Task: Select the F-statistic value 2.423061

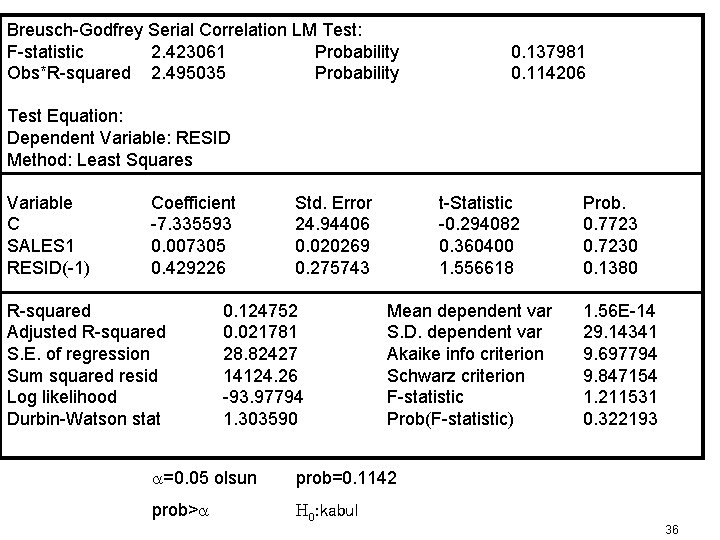Action: (188, 52)
